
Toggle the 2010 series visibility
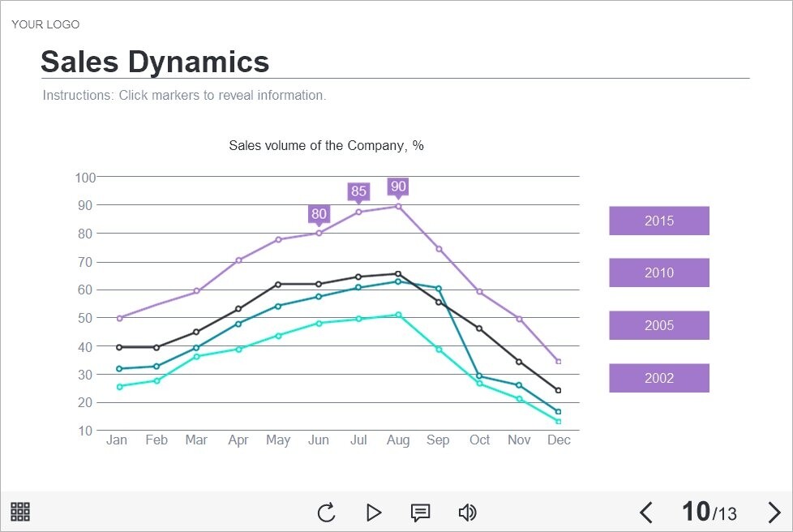coord(658,272)
